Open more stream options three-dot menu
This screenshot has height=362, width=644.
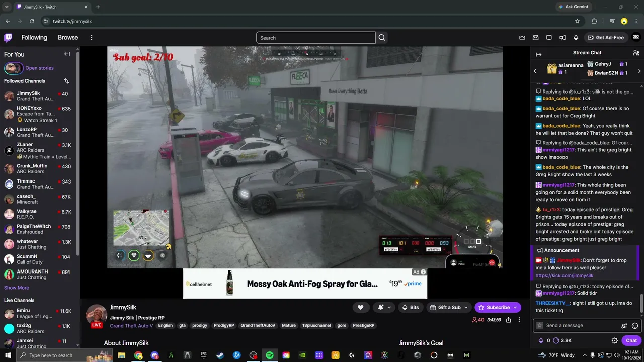click(519, 320)
